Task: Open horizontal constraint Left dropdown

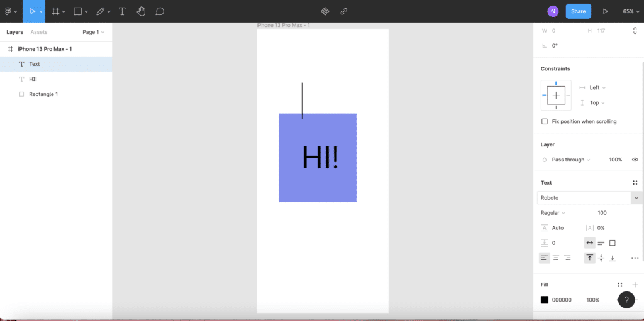Action: click(x=597, y=87)
